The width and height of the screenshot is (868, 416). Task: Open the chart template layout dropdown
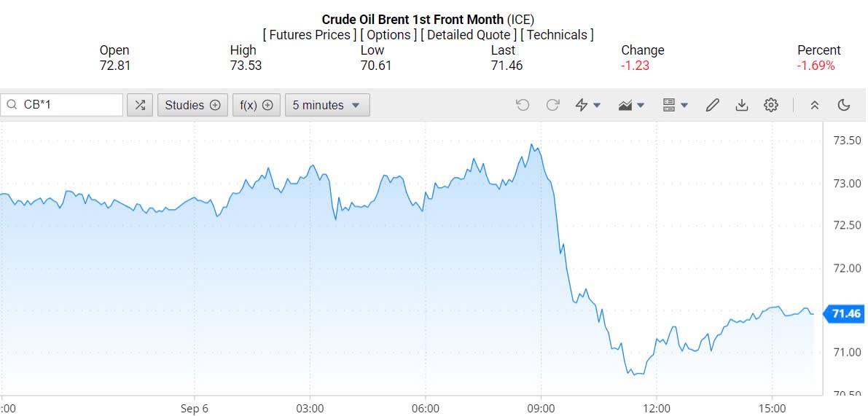tap(675, 105)
